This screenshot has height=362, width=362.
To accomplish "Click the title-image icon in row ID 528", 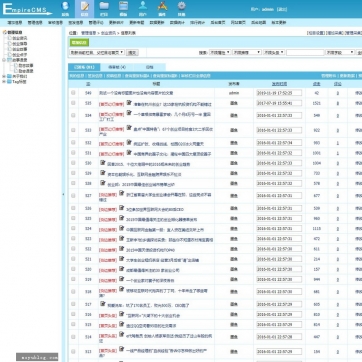I will (x=103, y=183).
